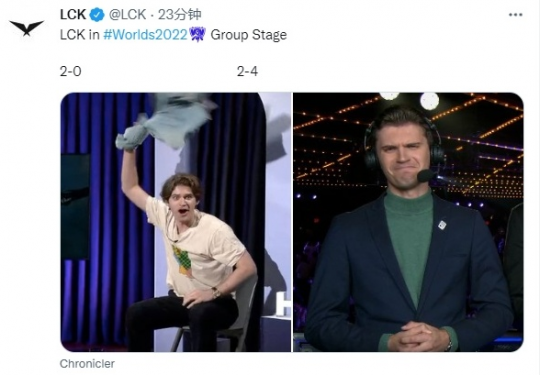Open the left photo of man waving shirt
The image size is (540, 375).
176,222
